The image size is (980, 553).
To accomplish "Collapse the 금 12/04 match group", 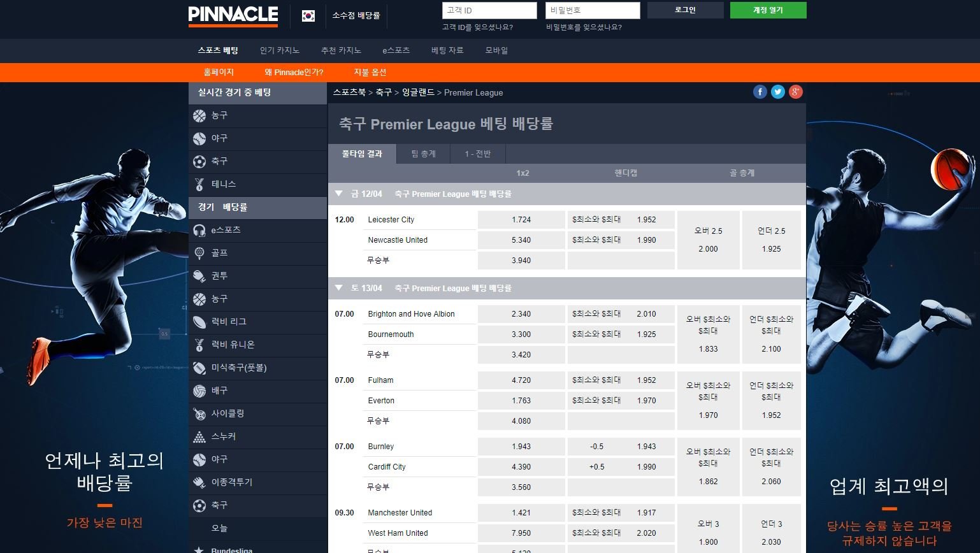I will pos(339,194).
